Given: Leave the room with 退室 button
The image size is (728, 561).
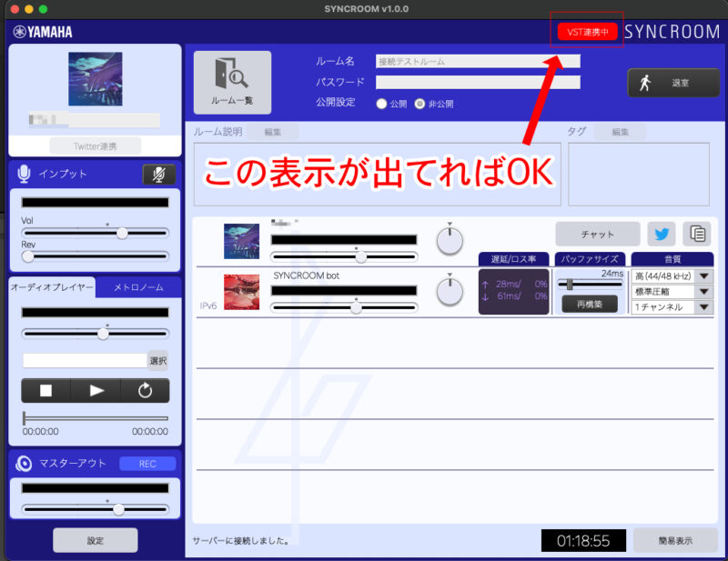Looking at the screenshot, I should [x=673, y=83].
